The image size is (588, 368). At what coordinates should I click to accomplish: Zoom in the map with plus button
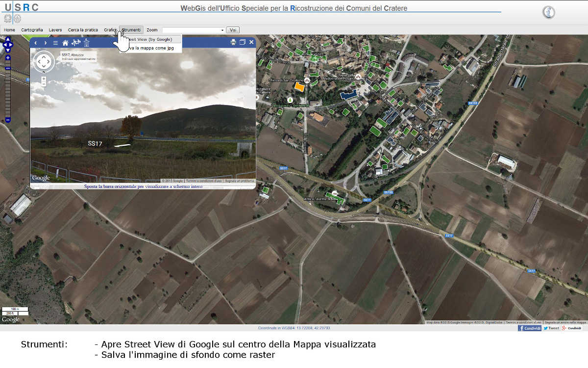[x=8, y=58]
